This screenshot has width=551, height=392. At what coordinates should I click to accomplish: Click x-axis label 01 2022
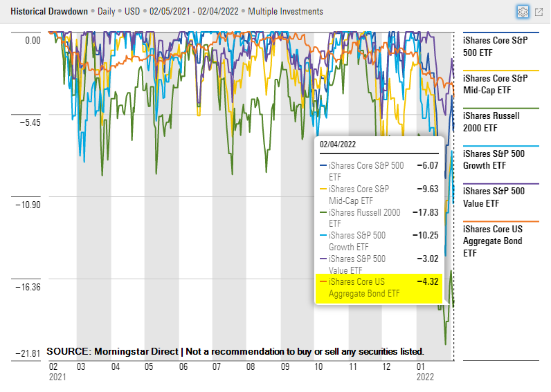click(425, 372)
